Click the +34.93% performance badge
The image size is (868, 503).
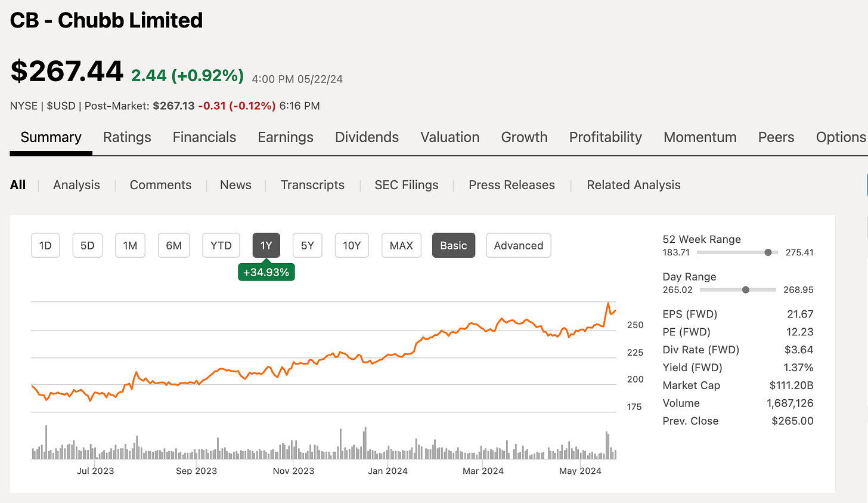(266, 272)
